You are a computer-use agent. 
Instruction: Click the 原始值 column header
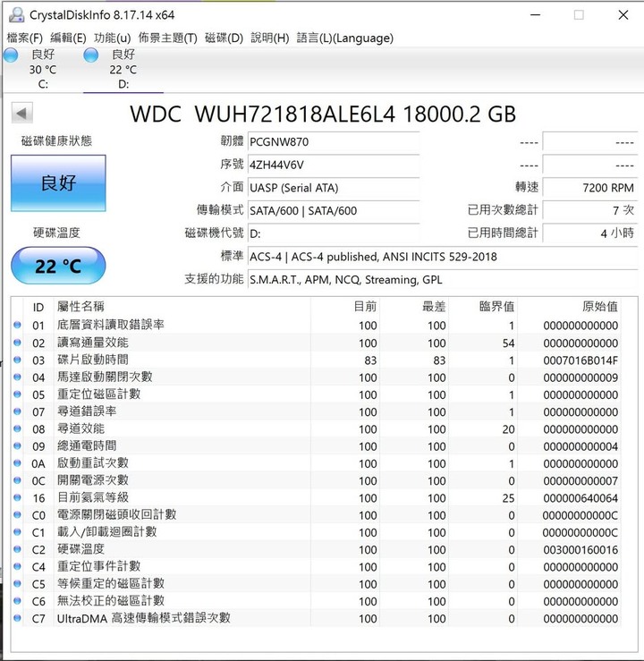(x=569, y=307)
